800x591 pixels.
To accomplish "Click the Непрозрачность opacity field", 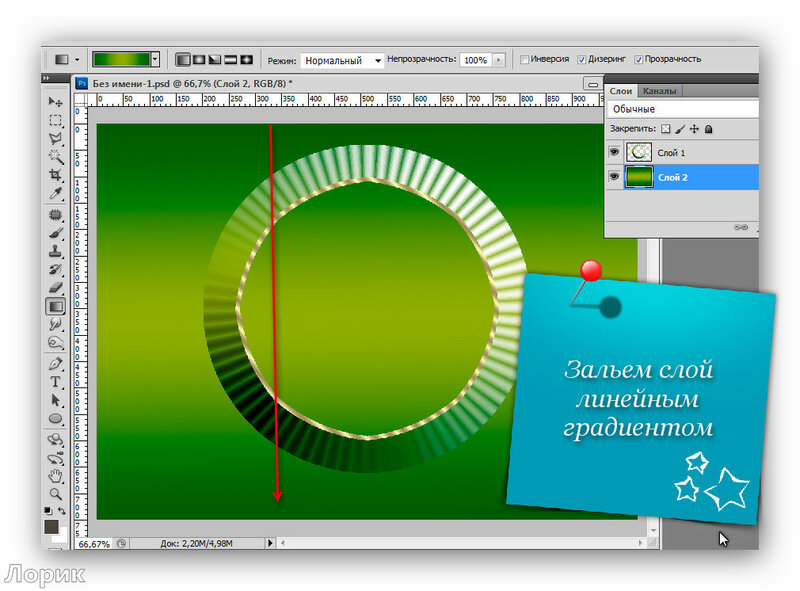I will click(x=475, y=60).
